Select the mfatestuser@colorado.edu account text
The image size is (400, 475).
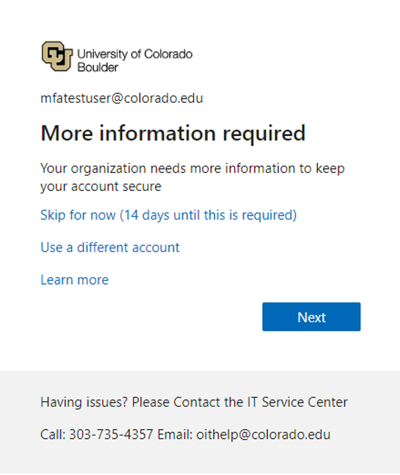[122, 98]
